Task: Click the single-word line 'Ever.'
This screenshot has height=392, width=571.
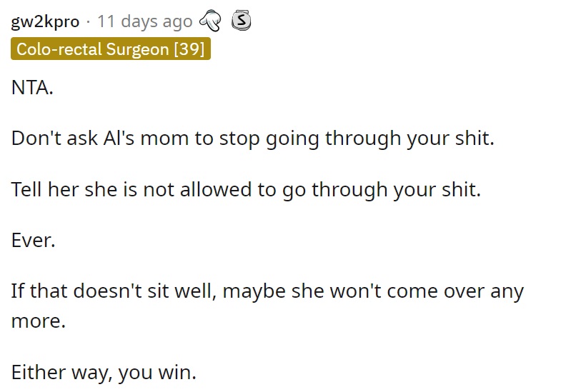Action: tap(33, 241)
